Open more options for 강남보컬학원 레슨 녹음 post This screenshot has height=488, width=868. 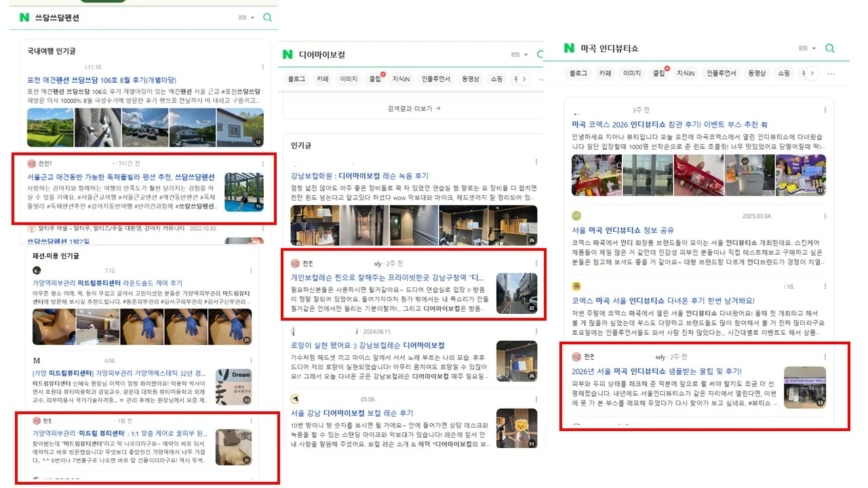pos(536,162)
